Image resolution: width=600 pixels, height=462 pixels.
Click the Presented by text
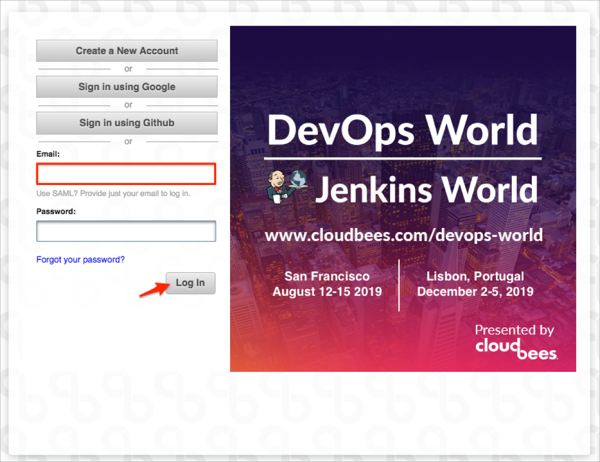pyautogui.click(x=514, y=329)
